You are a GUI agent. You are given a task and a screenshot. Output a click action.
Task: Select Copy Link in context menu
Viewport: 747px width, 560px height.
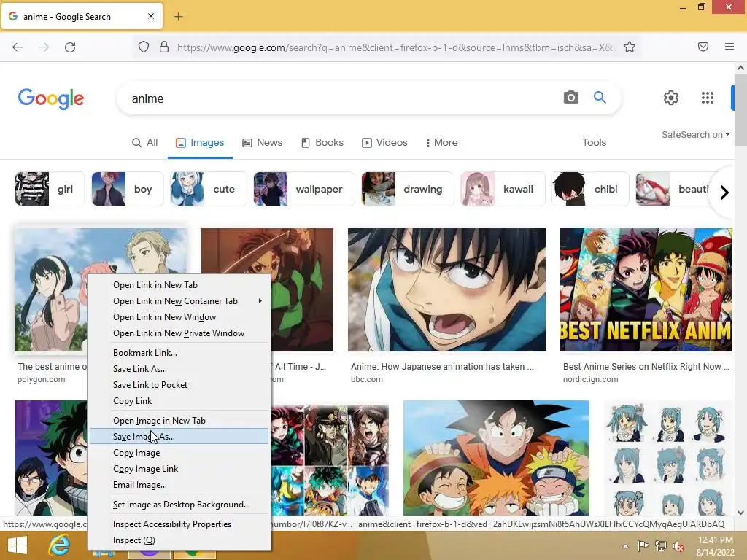click(x=179, y=401)
